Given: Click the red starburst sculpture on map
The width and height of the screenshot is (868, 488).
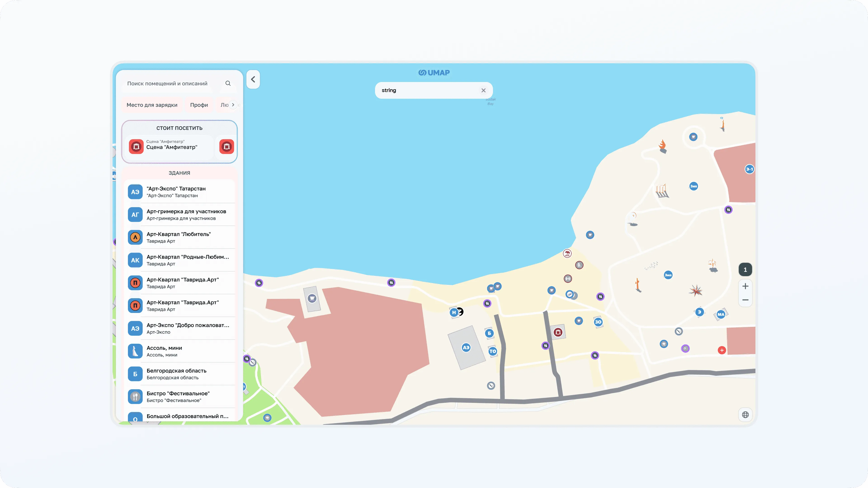Looking at the screenshot, I should 696,290.
